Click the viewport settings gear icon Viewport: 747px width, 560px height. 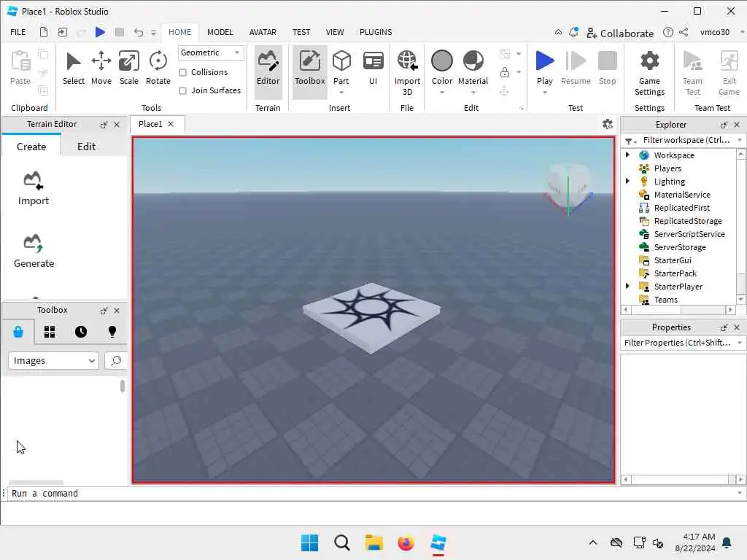[x=608, y=124]
